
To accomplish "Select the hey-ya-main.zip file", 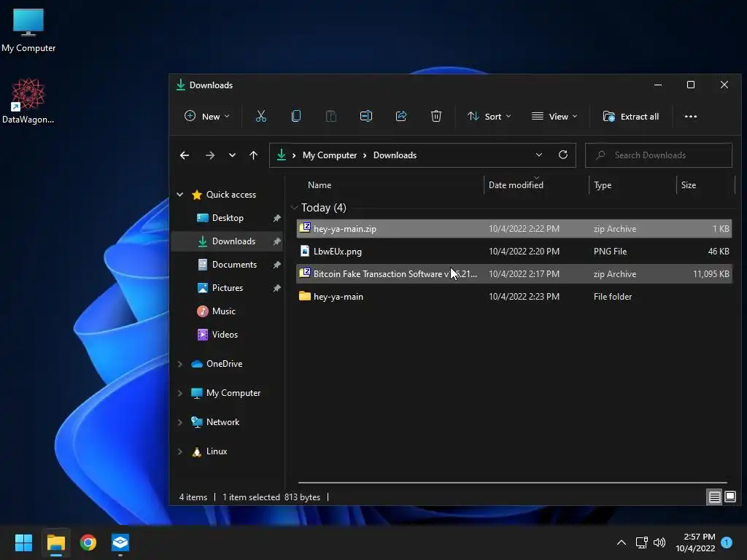I will (514, 228).
